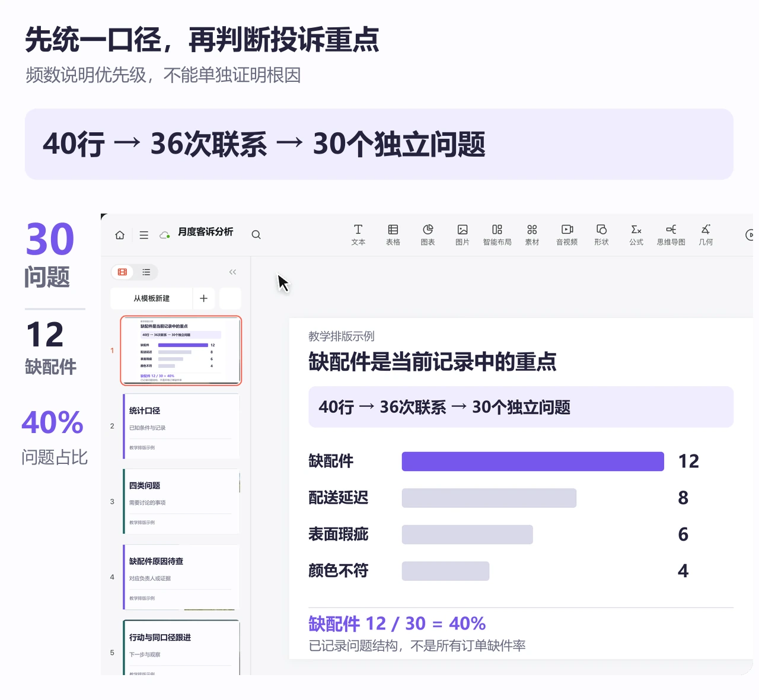Click the 教学排版示例 caption on the slide canvas
The width and height of the screenshot is (759, 700).
click(x=342, y=336)
